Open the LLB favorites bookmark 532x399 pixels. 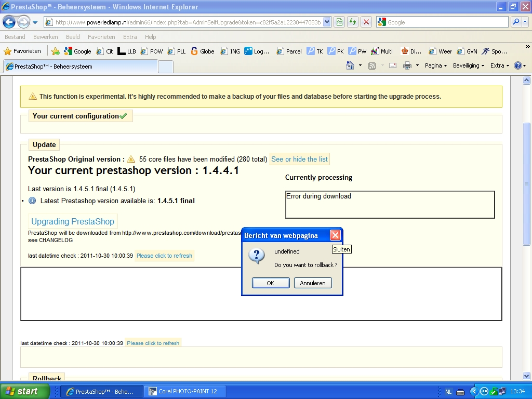(x=127, y=51)
